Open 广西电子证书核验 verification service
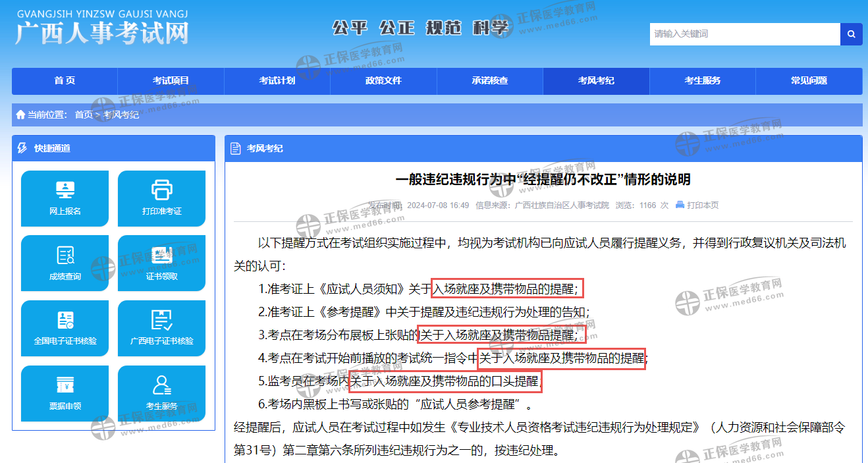The image size is (868, 463). pos(161,328)
